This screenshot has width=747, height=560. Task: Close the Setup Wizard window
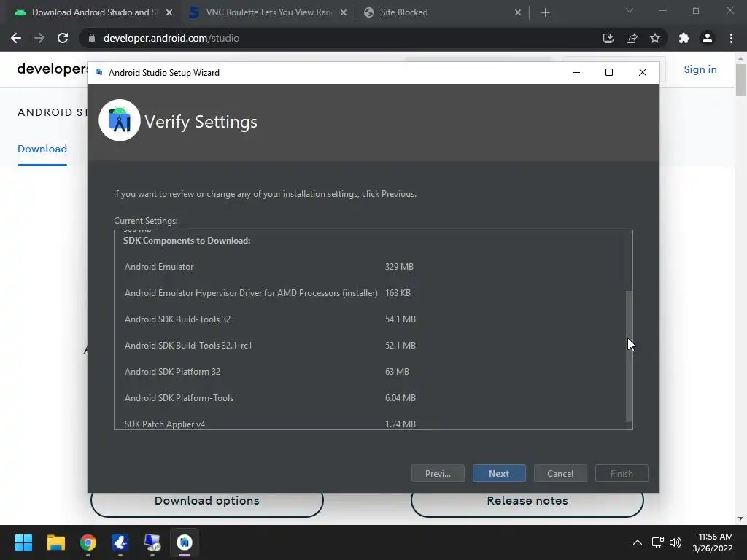tap(642, 72)
